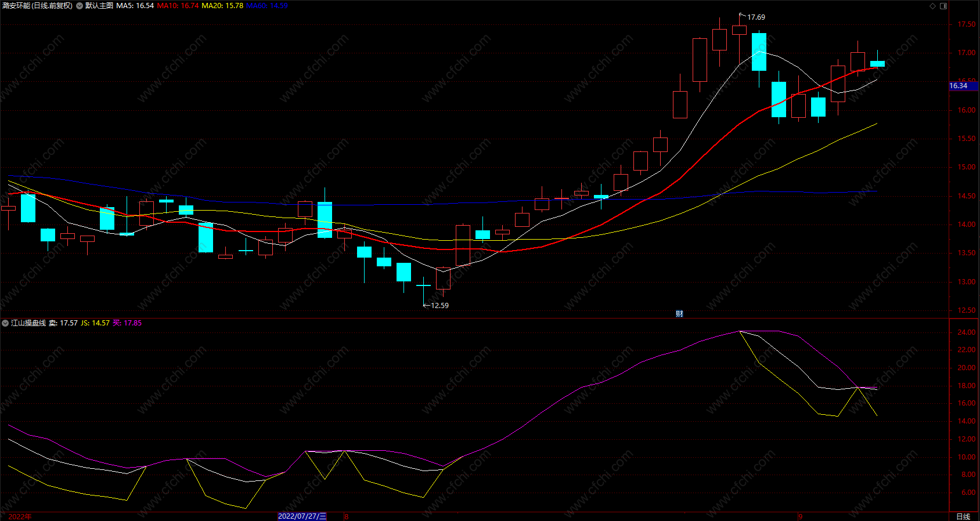Click the JS: 14.57 value in the sub-chart
This screenshot has height=521, width=980.
click(x=95, y=323)
